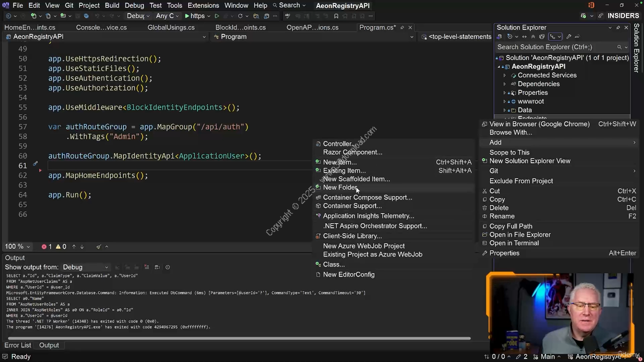The height and width of the screenshot is (362, 644).
Task: Click Collapse All in Solution Explorer toolbar
Action: point(533,37)
